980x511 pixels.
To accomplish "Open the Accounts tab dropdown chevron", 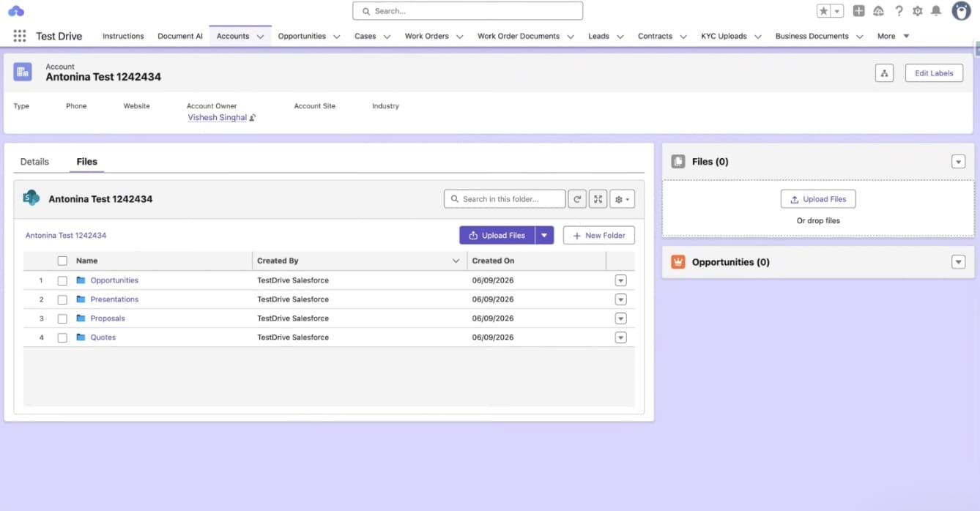I will [x=260, y=37].
